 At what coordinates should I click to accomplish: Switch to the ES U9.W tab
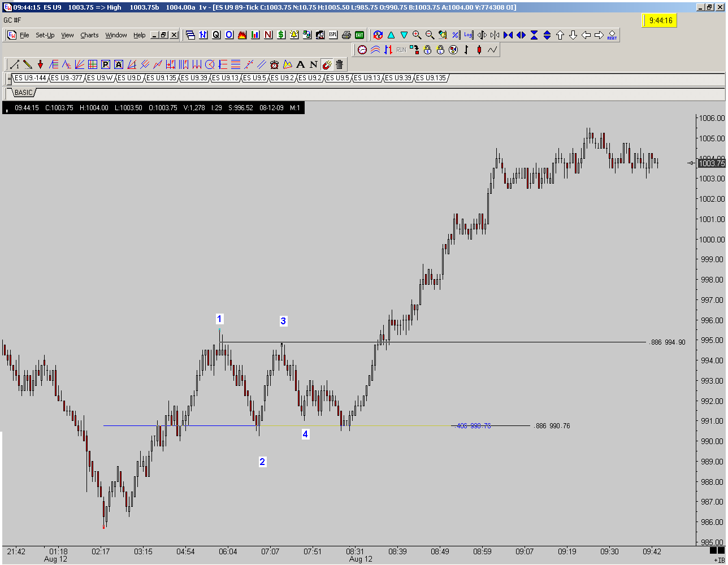coord(99,78)
